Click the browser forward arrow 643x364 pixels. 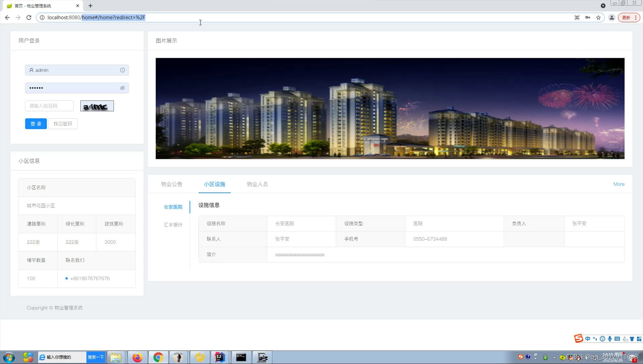coord(18,17)
